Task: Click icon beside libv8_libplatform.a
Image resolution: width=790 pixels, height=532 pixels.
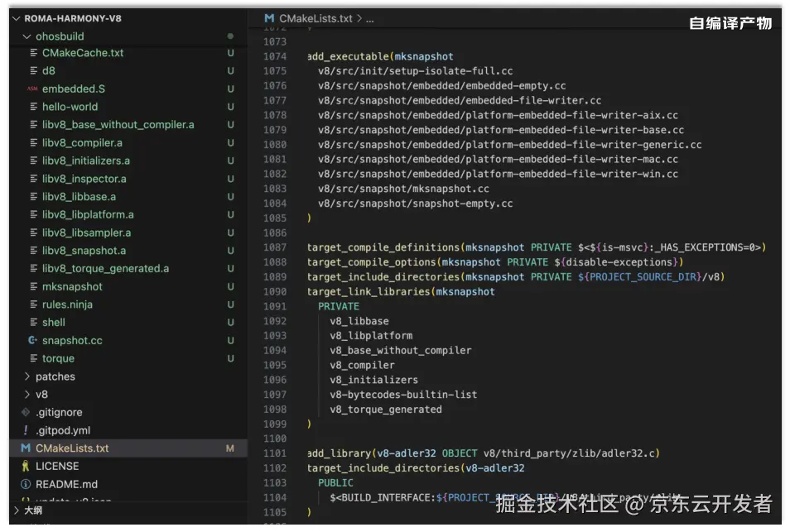Action: (34, 215)
